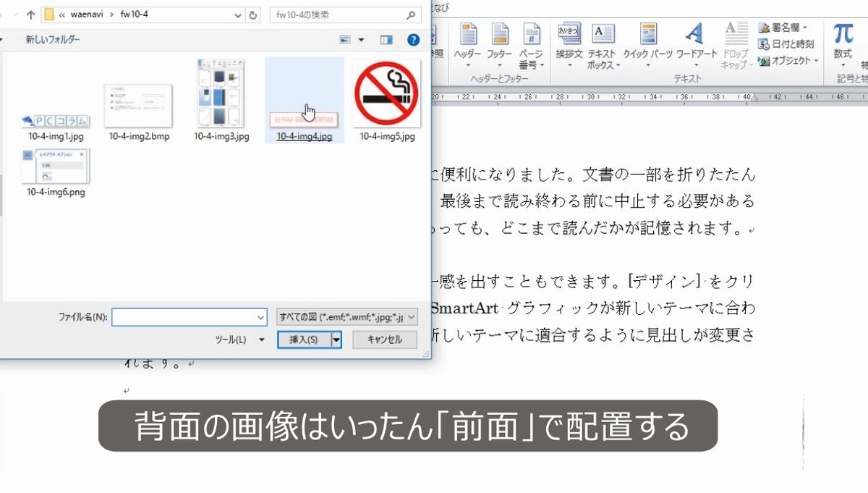This screenshot has height=493, width=868.
Task: Select thumbnail 10-4-img4.jpg
Action: pyautogui.click(x=305, y=100)
